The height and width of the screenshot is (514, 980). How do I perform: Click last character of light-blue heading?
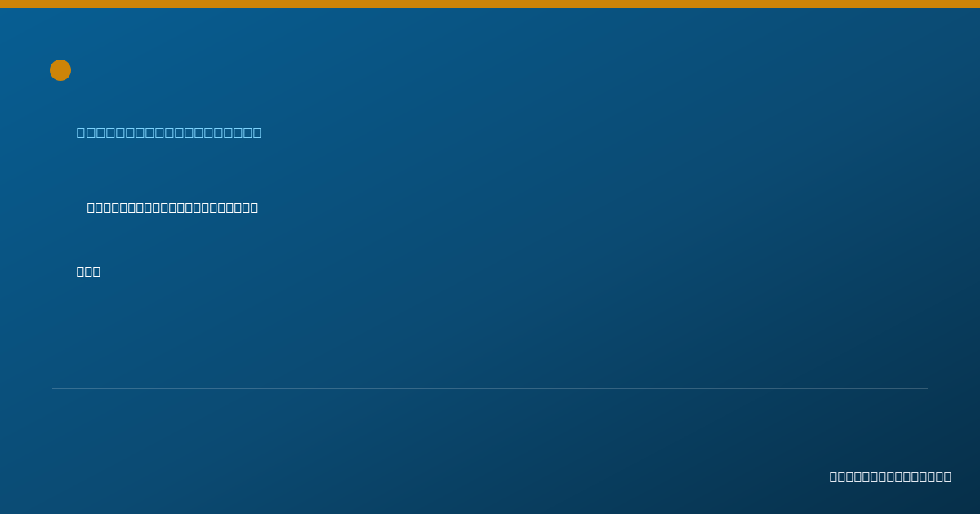[256, 132]
